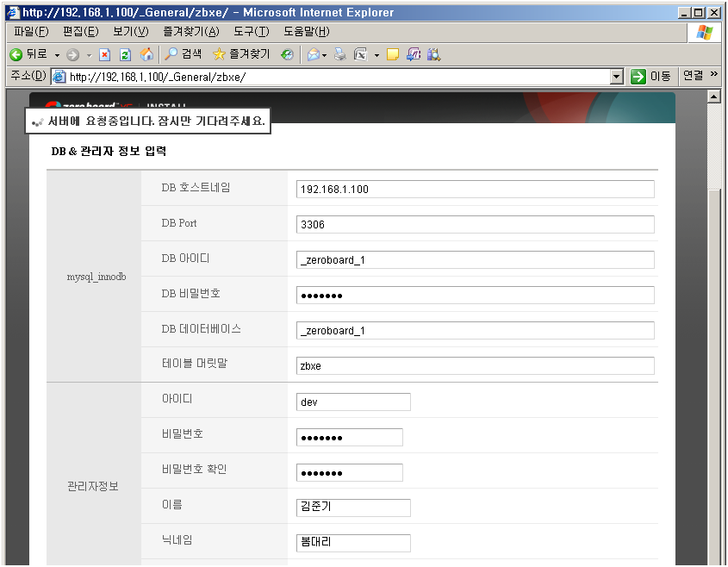This screenshot has height=567, width=728.
Task: Open the 편집(E) menu
Action: 81,32
